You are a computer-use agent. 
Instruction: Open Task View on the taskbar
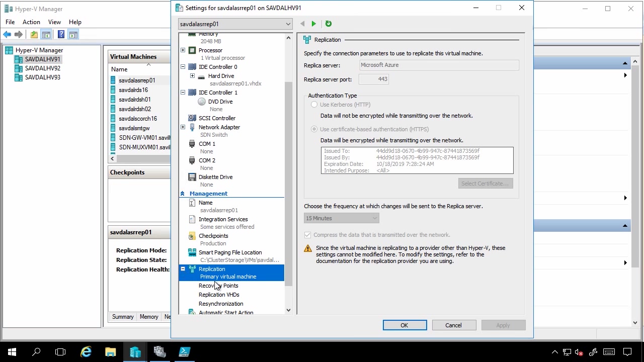pos(60,352)
